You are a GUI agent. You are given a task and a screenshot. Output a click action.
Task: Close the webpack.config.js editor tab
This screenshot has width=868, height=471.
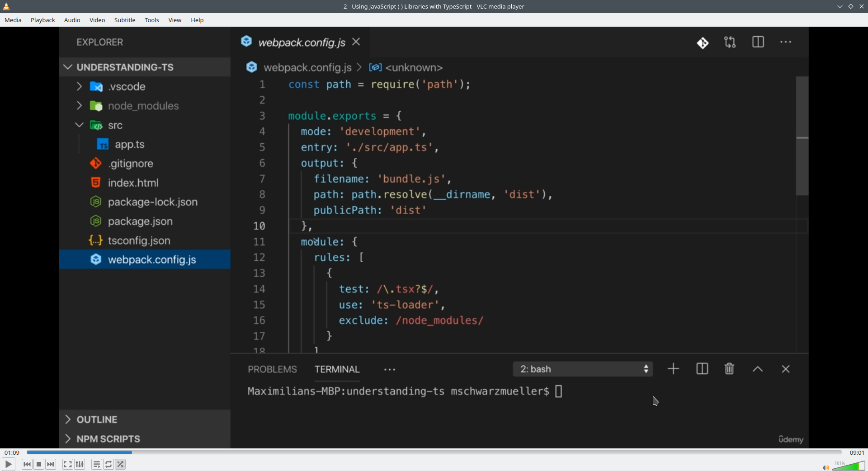[356, 42]
